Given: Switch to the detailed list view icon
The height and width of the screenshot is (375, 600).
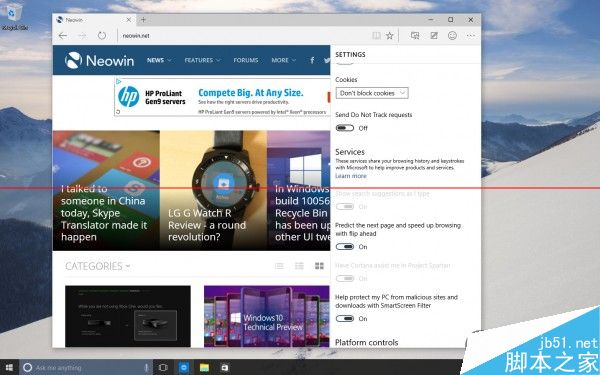Looking at the screenshot, I should pyautogui.click(x=299, y=266).
